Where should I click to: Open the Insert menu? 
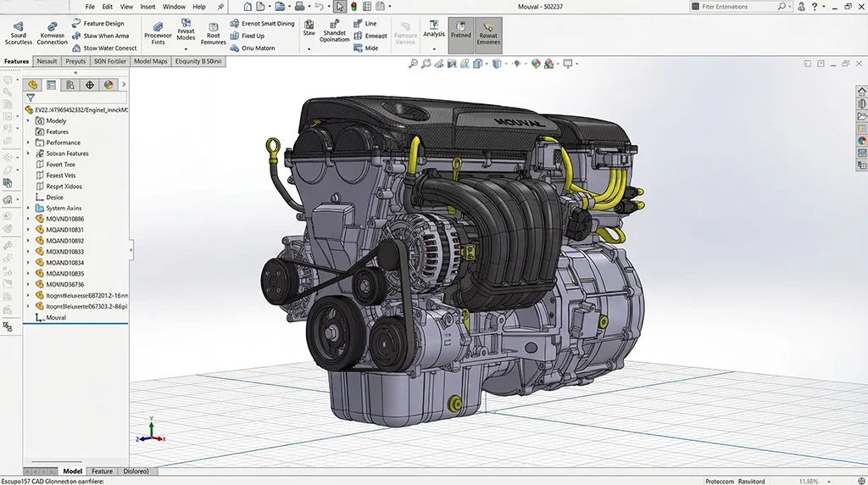(x=147, y=7)
